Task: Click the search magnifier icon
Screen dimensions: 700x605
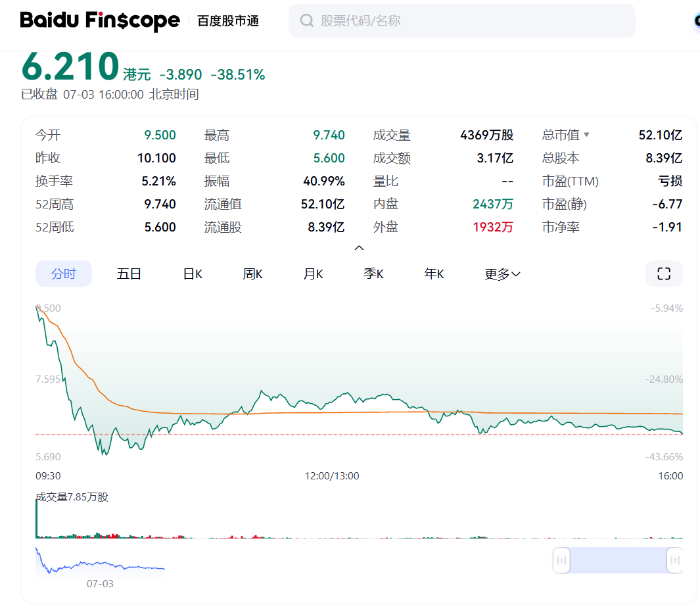Action: pyautogui.click(x=306, y=20)
